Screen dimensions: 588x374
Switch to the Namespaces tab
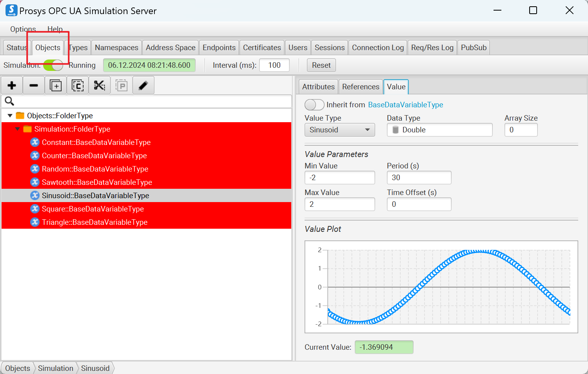[x=116, y=47]
